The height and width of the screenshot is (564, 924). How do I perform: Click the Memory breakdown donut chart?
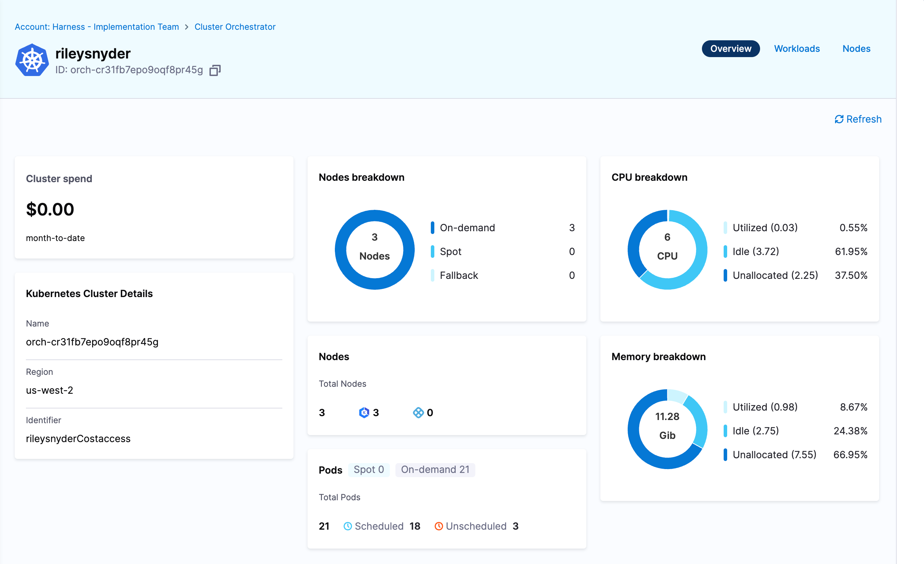667,429
